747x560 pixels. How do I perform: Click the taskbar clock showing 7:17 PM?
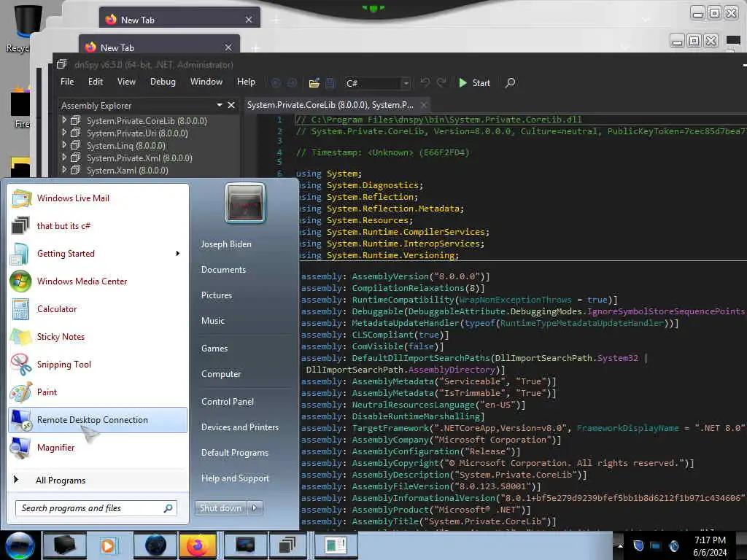click(710, 546)
